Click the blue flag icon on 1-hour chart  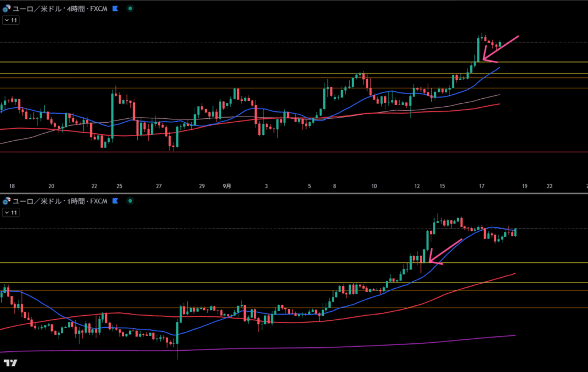click(x=115, y=201)
